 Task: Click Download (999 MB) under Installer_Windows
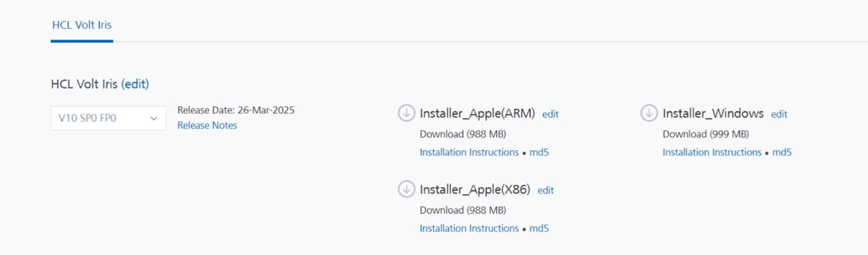tap(705, 134)
